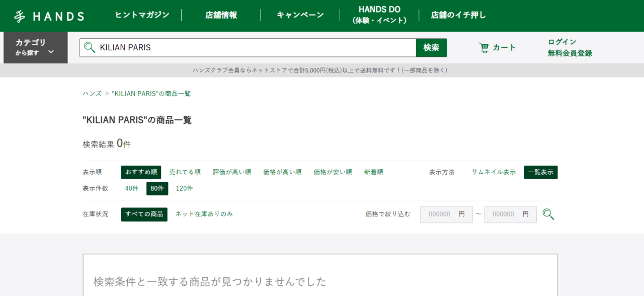Viewport: 644px width, 296px height.
Task: Click the ログイン link
Action: pos(562,42)
